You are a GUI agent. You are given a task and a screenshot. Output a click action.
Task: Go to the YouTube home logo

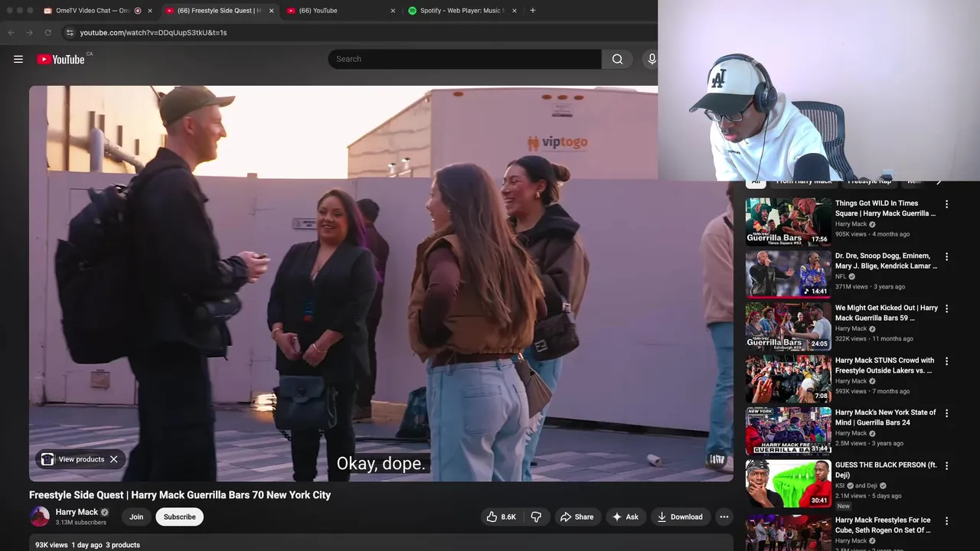(x=61, y=59)
